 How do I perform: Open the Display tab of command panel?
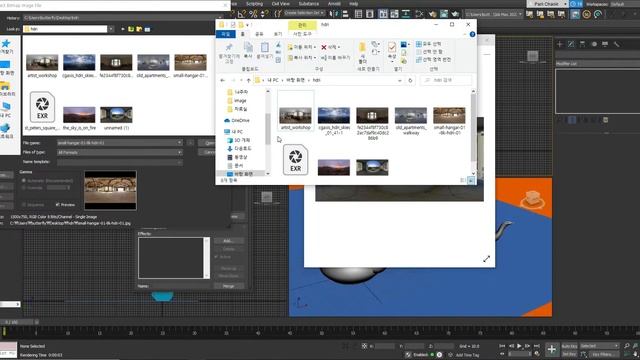point(605,44)
